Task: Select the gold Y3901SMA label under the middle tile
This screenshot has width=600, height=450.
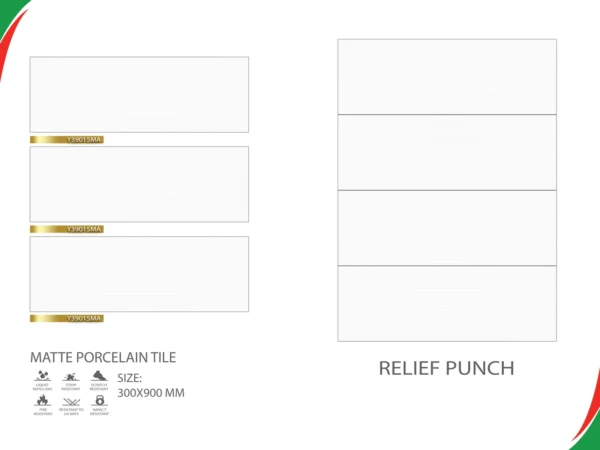Action: [x=67, y=229]
